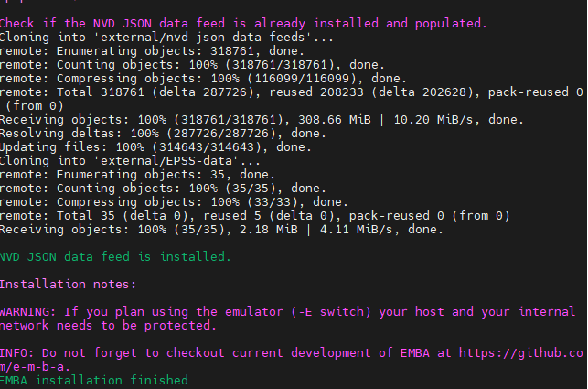This screenshot has height=389, width=588.
Task: Click the 'Receiving objects' 2.18 MiB line
Action: pyautogui.click(x=221, y=230)
